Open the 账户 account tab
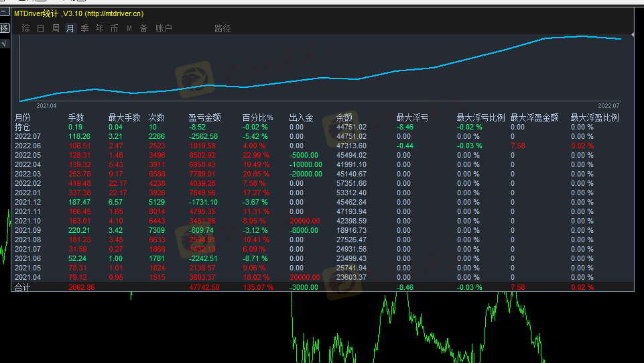Screen dimensions: 644x363 164,28
